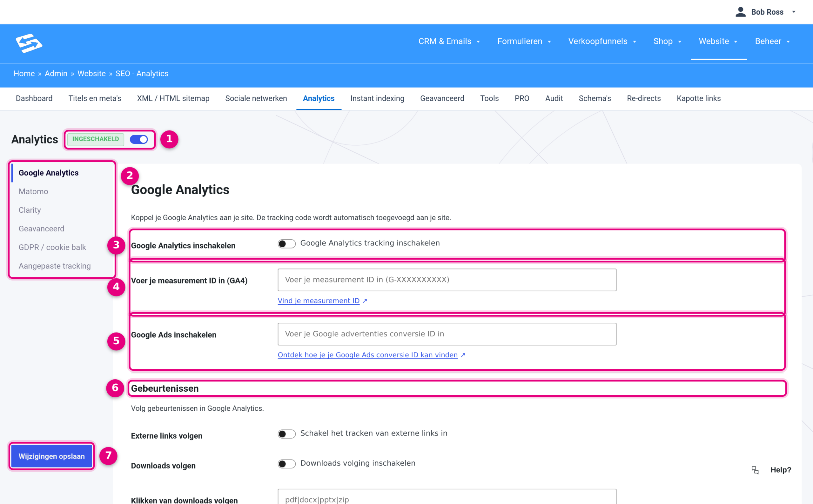This screenshot has height=504, width=813.
Task: Open Aangepaste tracking in the sidebar
Action: coord(55,266)
